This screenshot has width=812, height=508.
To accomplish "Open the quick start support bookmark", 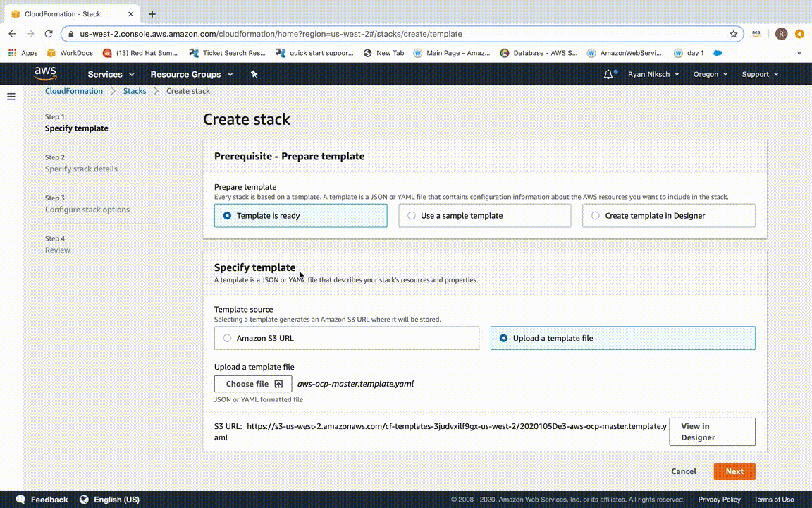I will [315, 53].
